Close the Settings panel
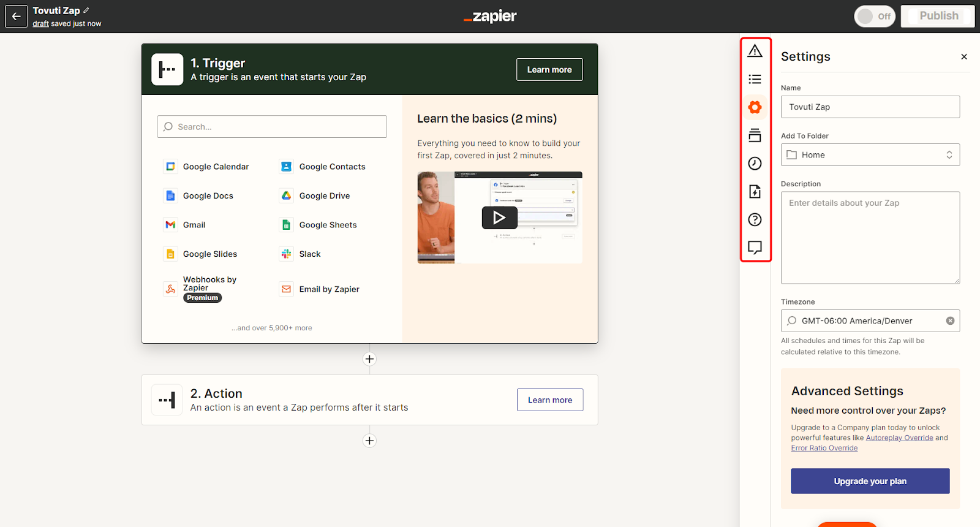The width and height of the screenshot is (980, 527). [x=964, y=56]
